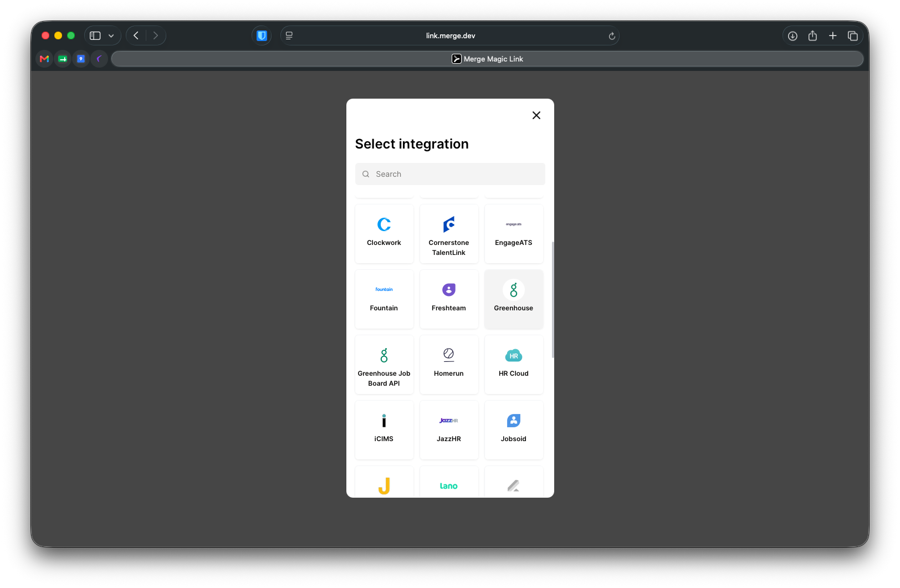Select the iCIMS integration
The width and height of the screenshot is (900, 588).
pos(384,430)
